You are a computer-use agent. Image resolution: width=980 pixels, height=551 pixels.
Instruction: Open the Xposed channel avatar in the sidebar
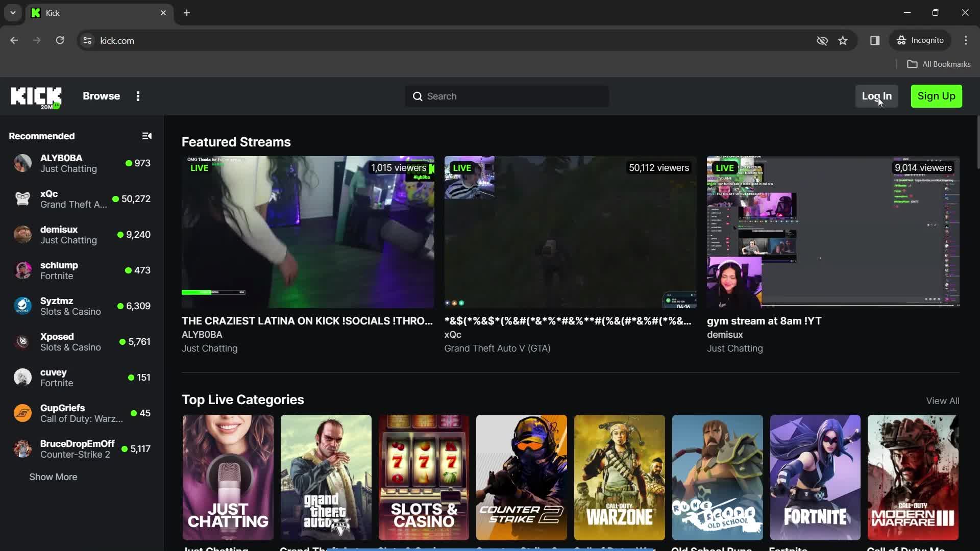tap(22, 342)
